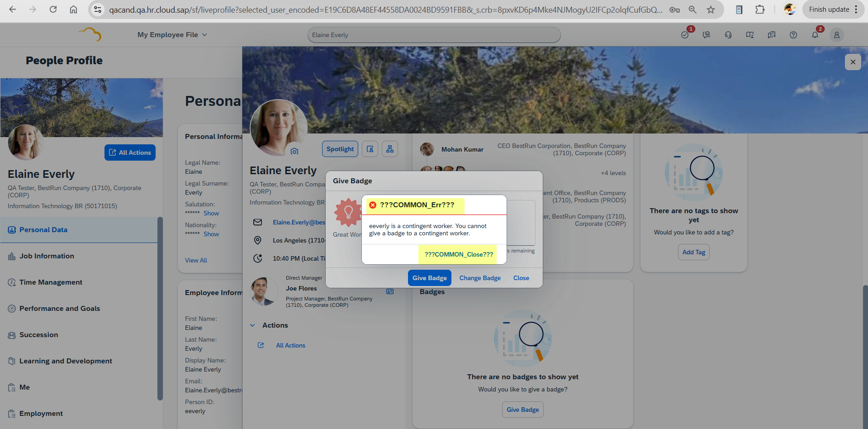The width and height of the screenshot is (868, 429).
Task: Select the Job Information tab
Action: pos(79,256)
